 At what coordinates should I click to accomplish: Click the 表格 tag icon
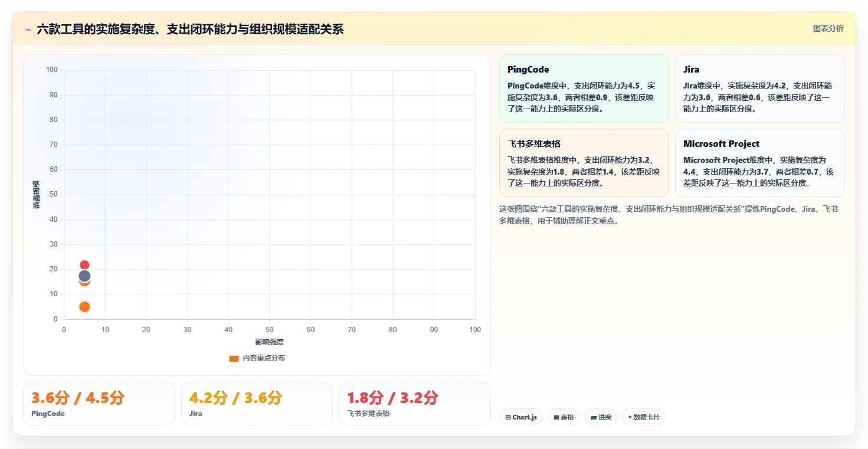coord(556,417)
